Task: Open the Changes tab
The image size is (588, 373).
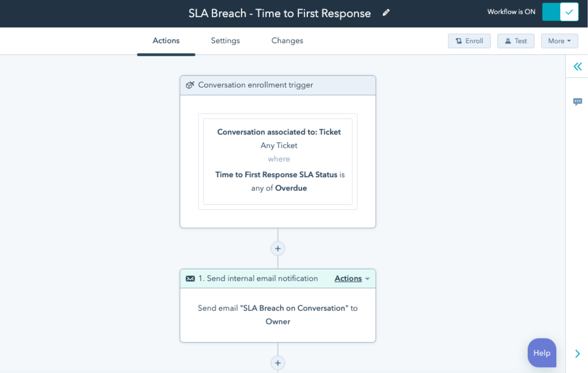Action: tap(287, 41)
